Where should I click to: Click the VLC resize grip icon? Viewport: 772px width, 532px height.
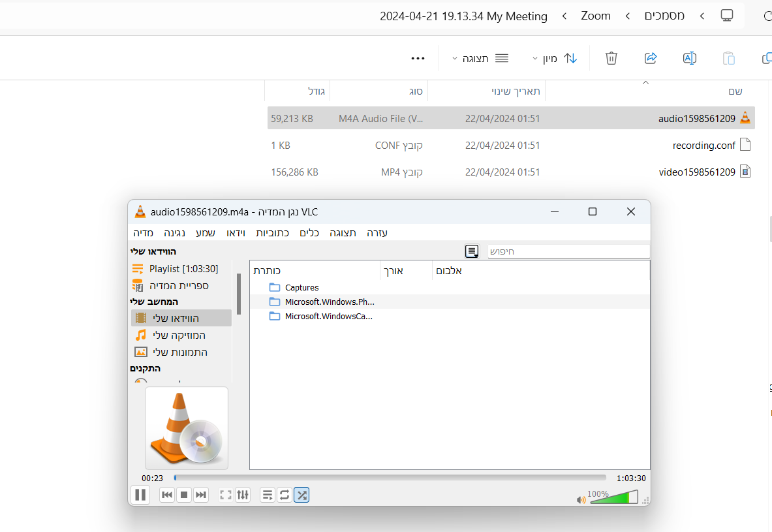[645, 501]
